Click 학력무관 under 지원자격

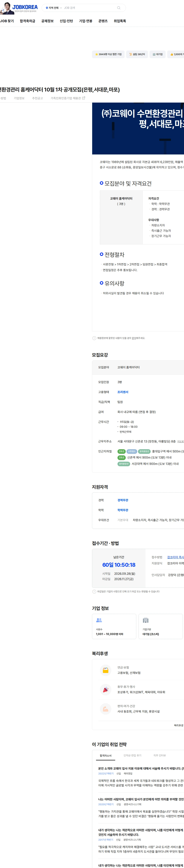point(123,510)
